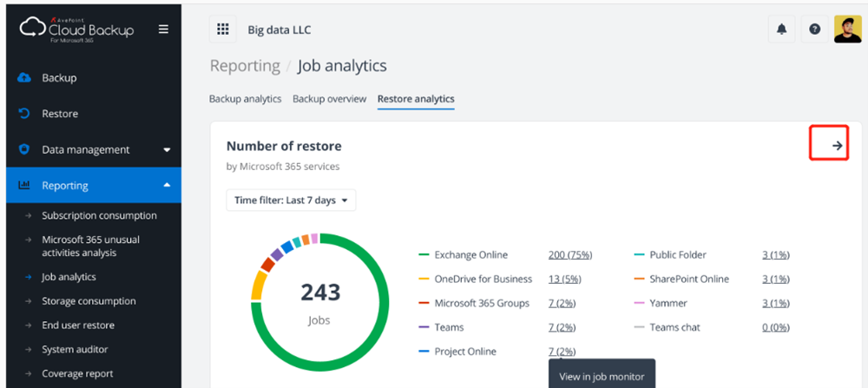Select Job analytics in sidebar

click(x=69, y=277)
